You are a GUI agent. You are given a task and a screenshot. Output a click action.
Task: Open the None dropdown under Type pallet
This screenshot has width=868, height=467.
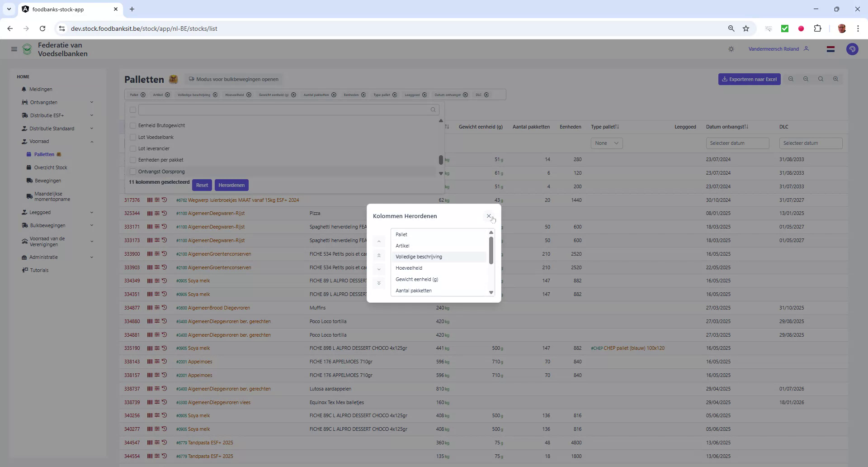click(x=607, y=143)
